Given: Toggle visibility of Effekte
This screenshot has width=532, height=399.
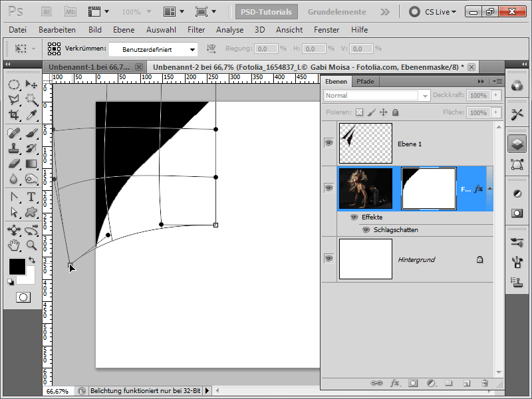Looking at the screenshot, I should click(x=354, y=217).
